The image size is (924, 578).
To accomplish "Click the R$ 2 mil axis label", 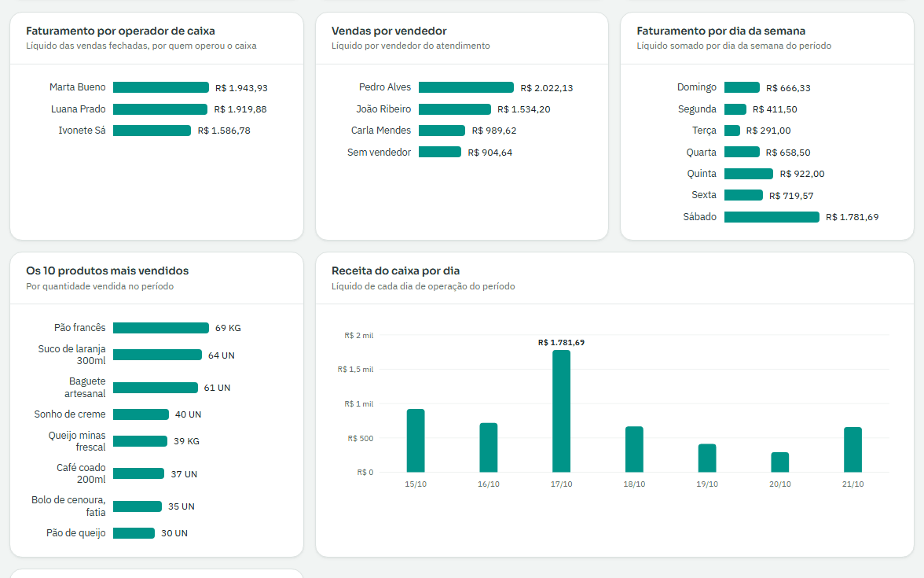I will (359, 336).
